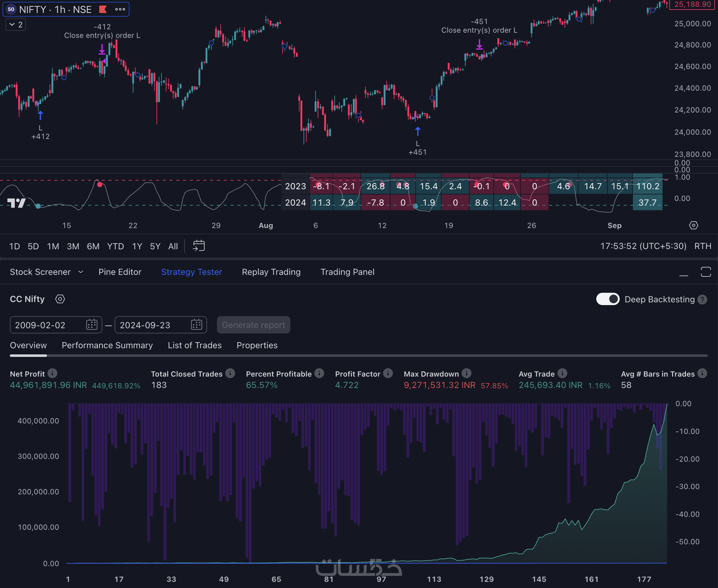Collapse indicator legend with chevron 2
Screen dimensions: 718x588
pyautogui.click(x=16, y=24)
